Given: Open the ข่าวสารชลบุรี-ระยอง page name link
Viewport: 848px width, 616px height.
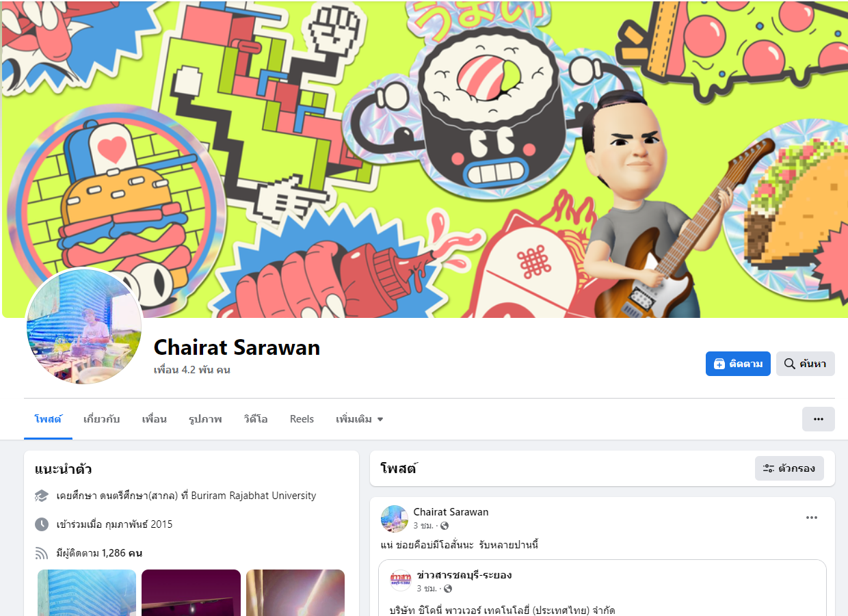Looking at the screenshot, I should pyautogui.click(x=464, y=575).
